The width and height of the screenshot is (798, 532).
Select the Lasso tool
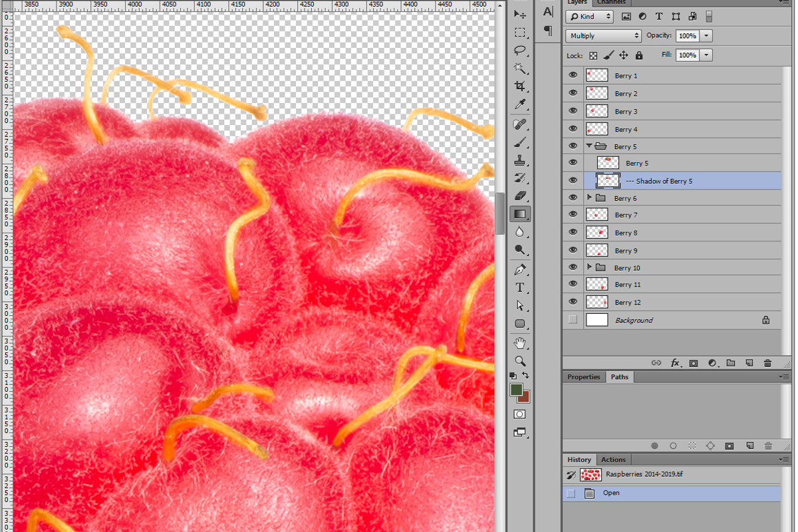(520, 51)
